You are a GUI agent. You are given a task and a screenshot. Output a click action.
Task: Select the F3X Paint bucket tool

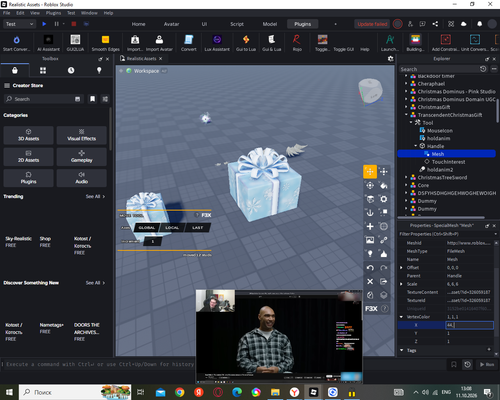[x=384, y=185]
